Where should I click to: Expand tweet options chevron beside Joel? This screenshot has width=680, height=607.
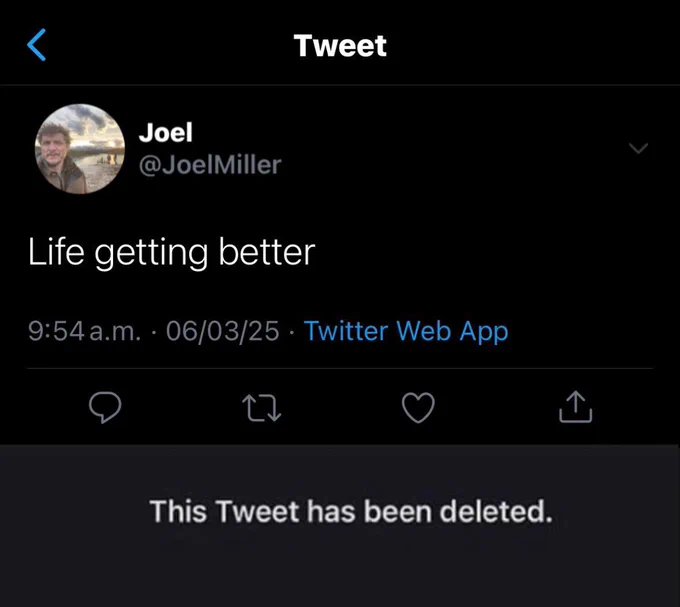pyautogui.click(x=638, y=148)
